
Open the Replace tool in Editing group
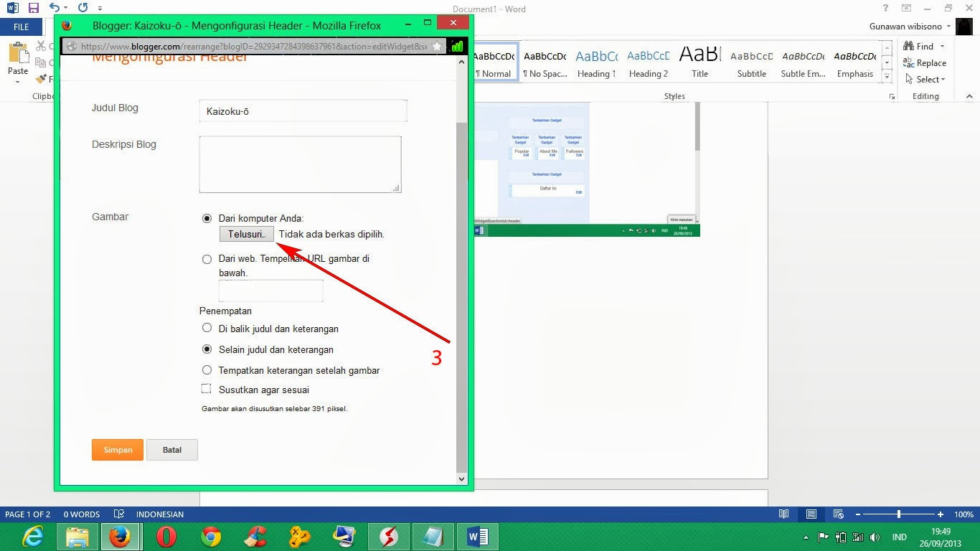pos(925,62)
